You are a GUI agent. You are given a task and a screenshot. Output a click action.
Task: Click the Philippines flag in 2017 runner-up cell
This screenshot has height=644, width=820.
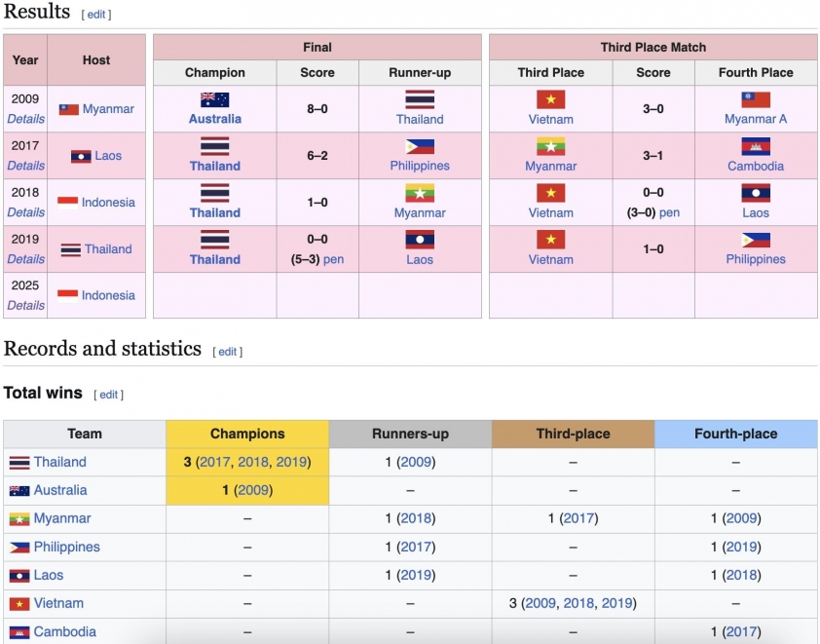(420, 146)
